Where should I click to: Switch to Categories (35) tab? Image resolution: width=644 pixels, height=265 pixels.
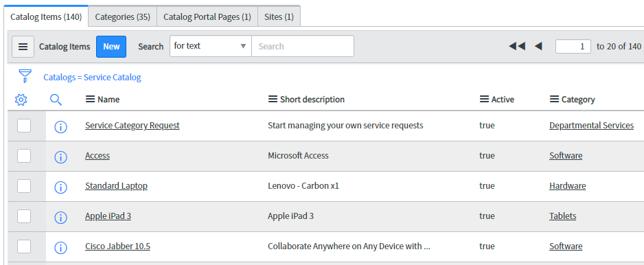point(122,17)
